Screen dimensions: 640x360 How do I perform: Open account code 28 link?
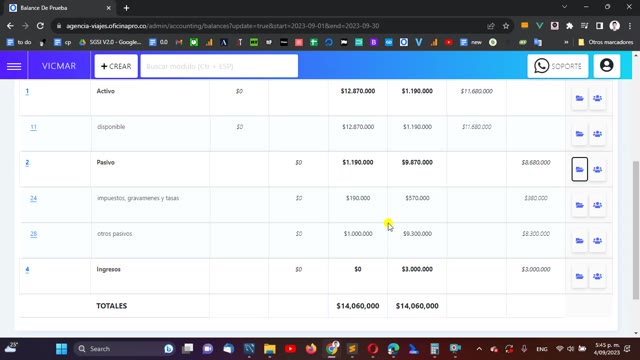click(33, 234)
